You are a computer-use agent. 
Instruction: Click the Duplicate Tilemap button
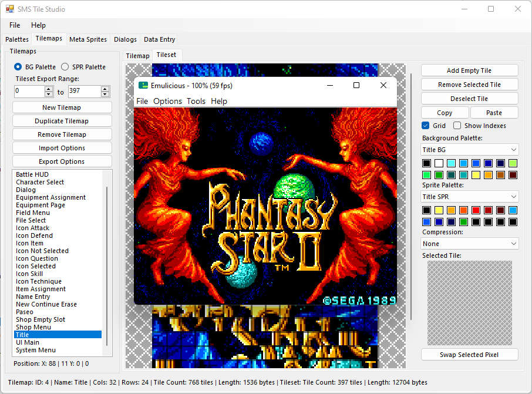coord(62,121)
